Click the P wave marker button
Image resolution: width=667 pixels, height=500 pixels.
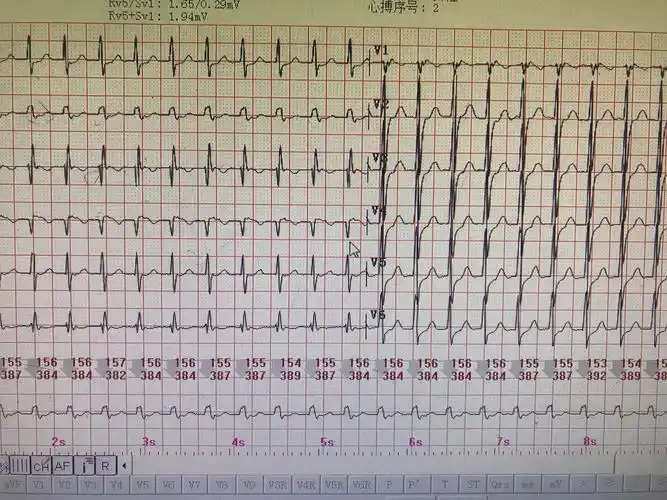[389, 485]
